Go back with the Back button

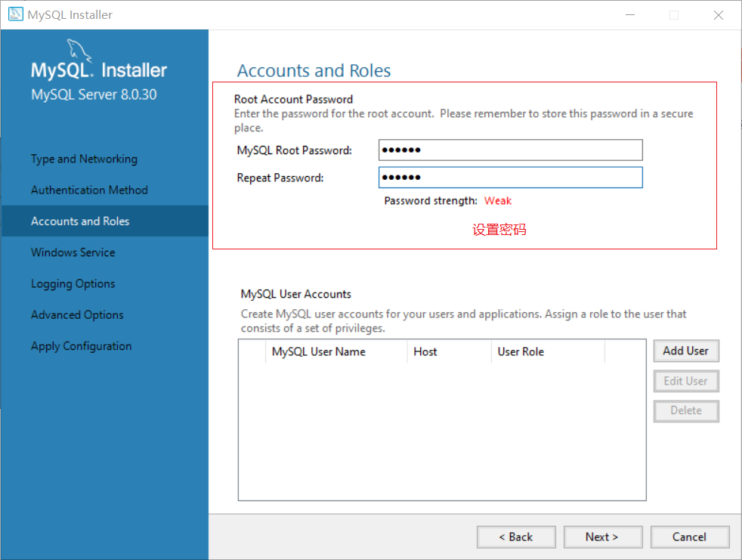pos(516,537)
